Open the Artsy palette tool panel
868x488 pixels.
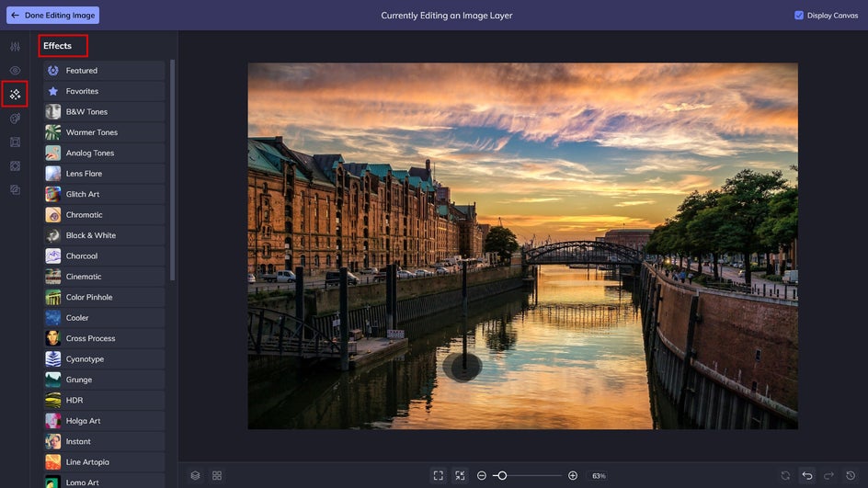[15, 119]
